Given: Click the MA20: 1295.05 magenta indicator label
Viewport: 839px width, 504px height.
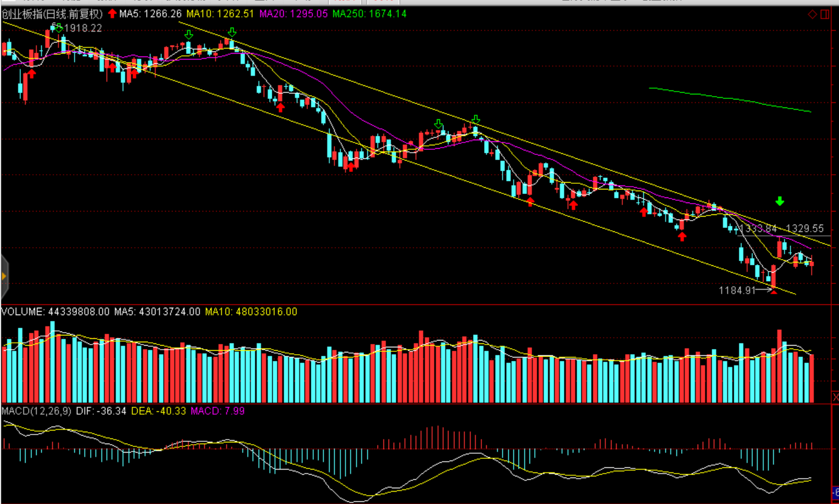Looking at the screenshot, I should [293, 14].
